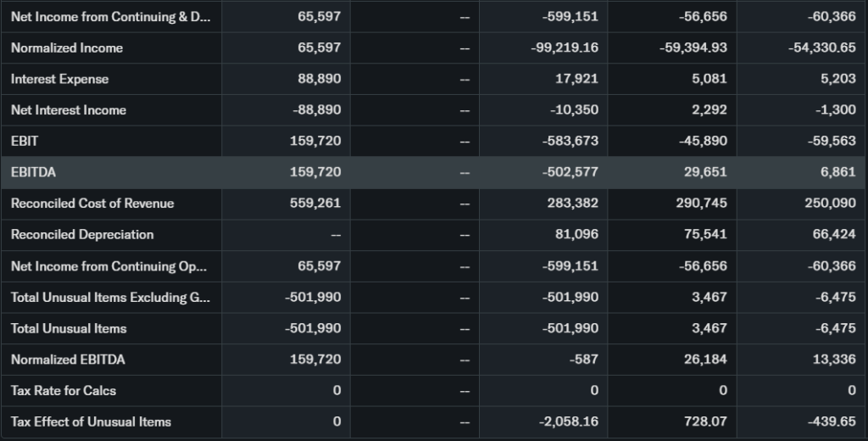
Task: Select the Reconciled Depreciation value 66,424
Action: click(x=834, y=234)
